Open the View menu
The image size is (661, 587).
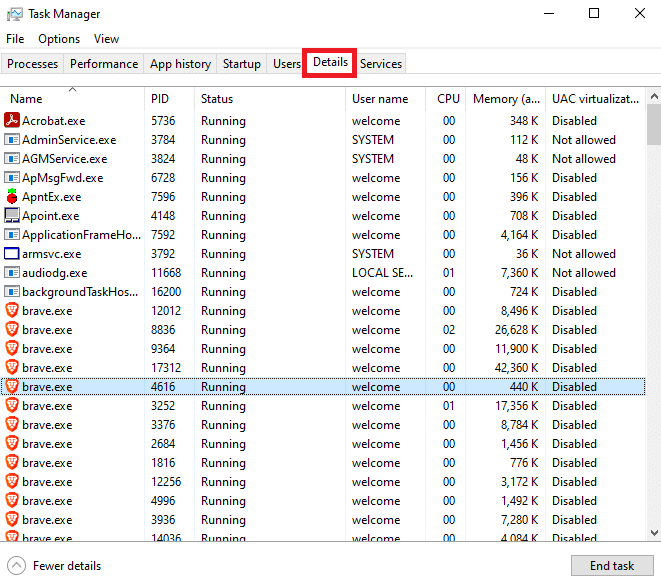click(x=106, y=39)
